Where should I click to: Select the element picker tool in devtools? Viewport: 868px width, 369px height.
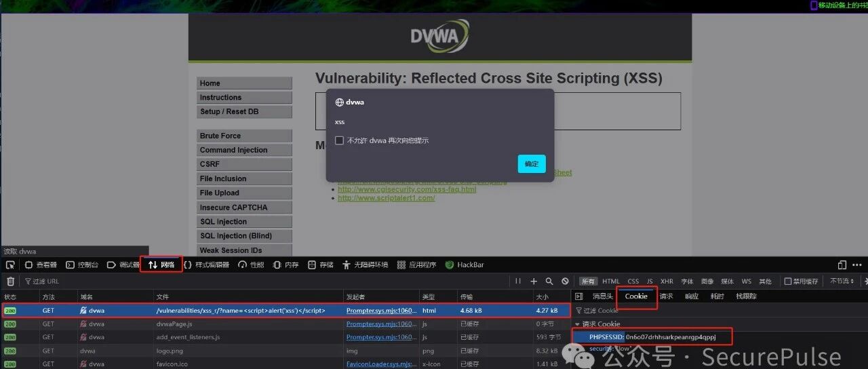(10, 265)
